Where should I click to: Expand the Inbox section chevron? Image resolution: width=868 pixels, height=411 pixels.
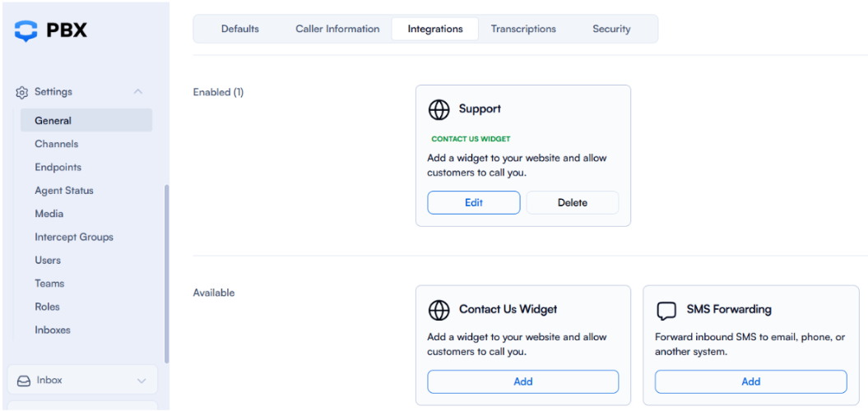pyautogui.click(x=142, y=381)
